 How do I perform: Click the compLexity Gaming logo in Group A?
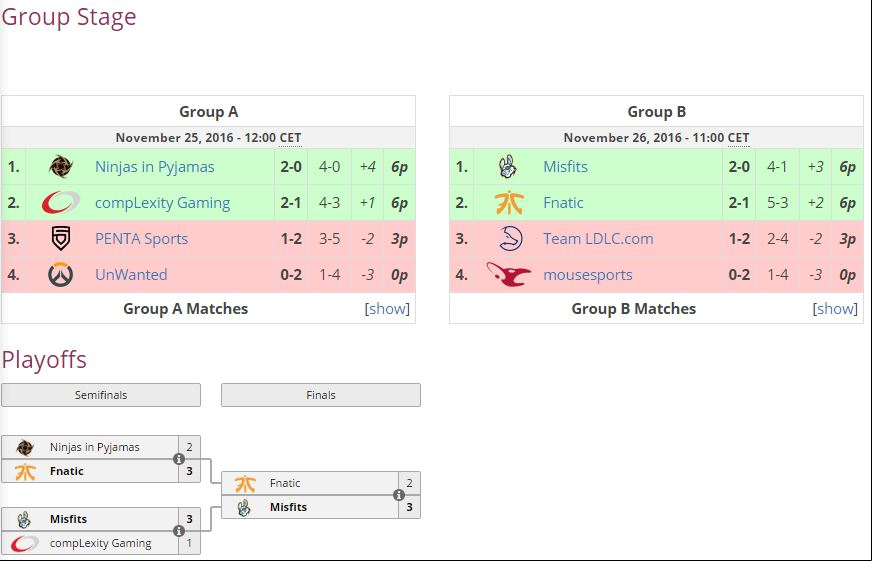(61, 203)
